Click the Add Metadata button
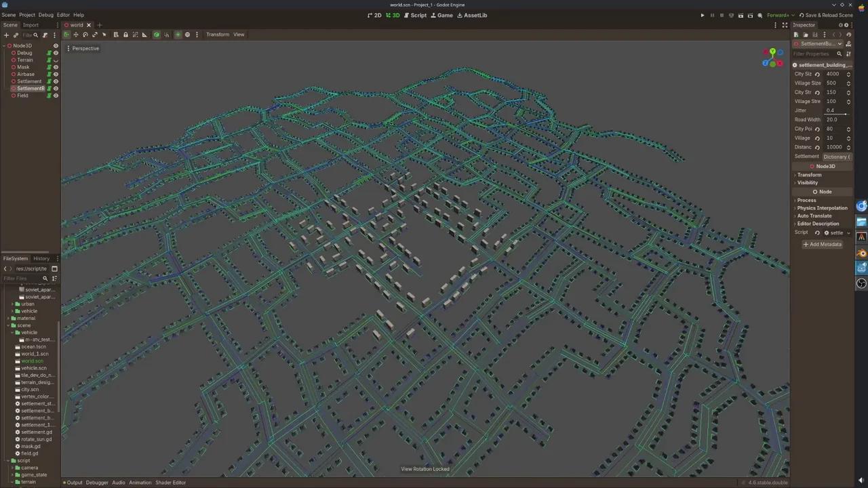 822,245
